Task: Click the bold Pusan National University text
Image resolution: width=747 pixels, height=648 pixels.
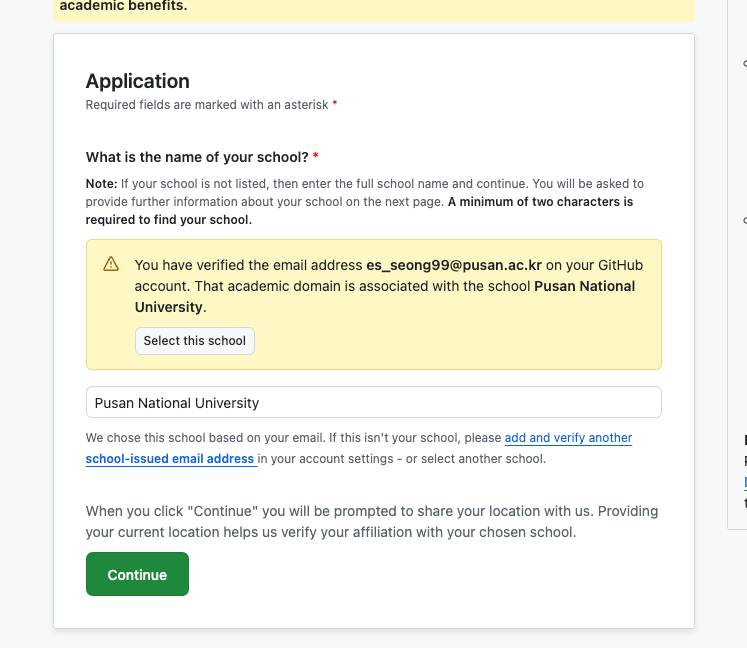Action: [385, 296]
